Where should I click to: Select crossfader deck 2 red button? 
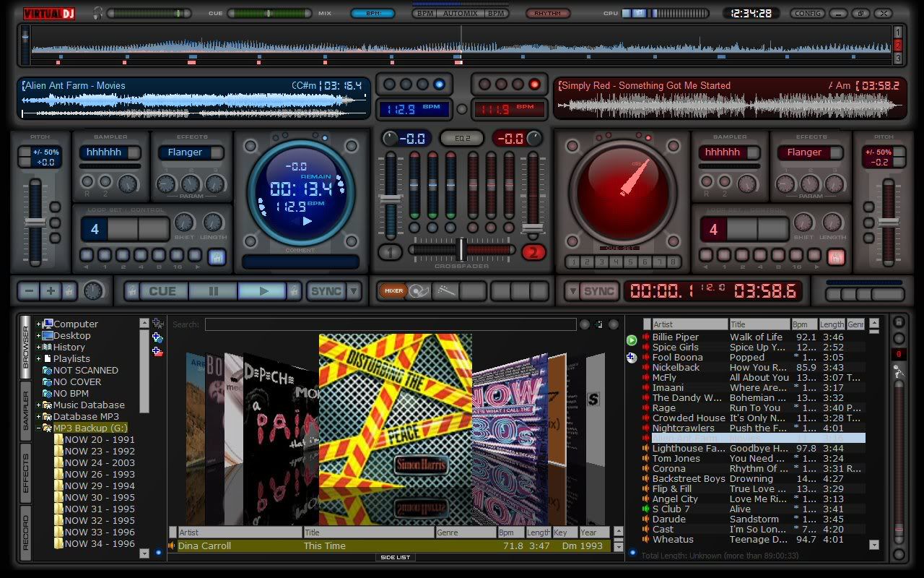click(x=533, y=251)
